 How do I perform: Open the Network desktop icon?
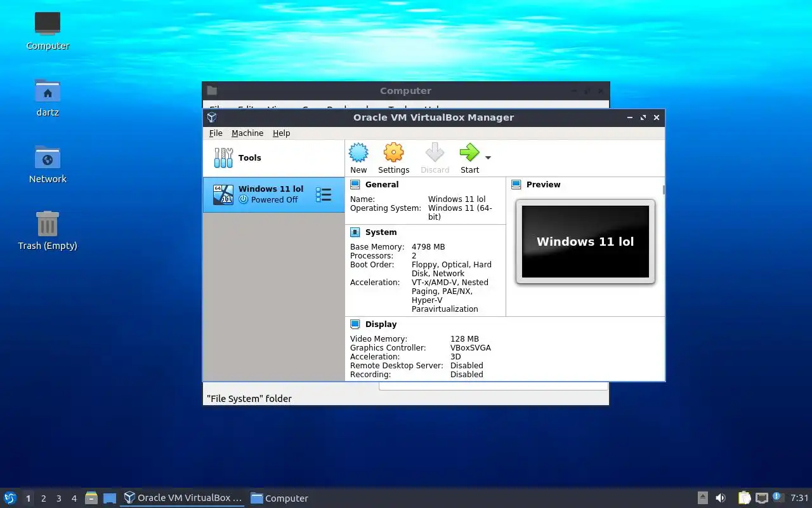[48, 164]
